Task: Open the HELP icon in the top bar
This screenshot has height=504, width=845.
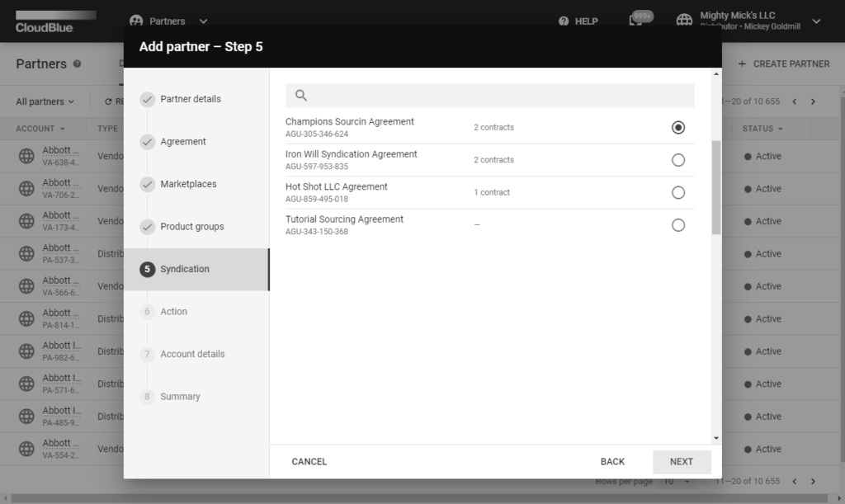Action: click(564, 21)
